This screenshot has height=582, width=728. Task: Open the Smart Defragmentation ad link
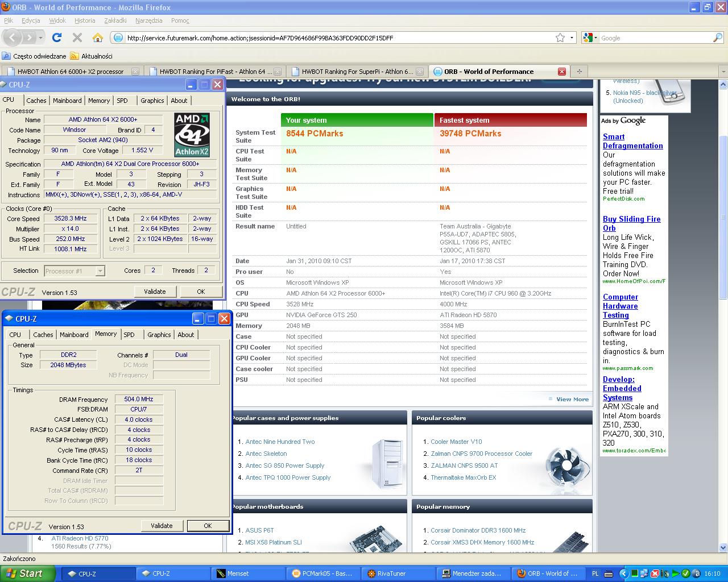633,141
